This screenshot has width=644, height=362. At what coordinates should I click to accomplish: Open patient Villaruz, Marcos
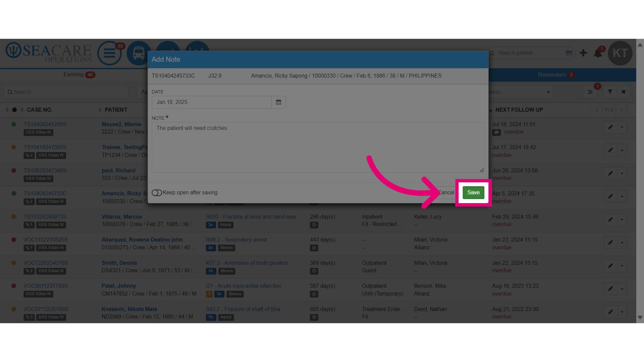pos(122,217)
